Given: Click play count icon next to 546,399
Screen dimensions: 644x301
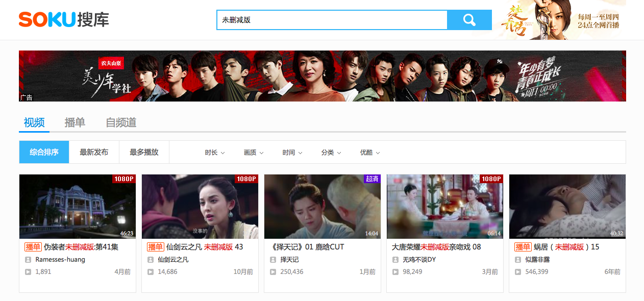Looking at the screenshot, I should pyautogui.click(x=518, y=272).
